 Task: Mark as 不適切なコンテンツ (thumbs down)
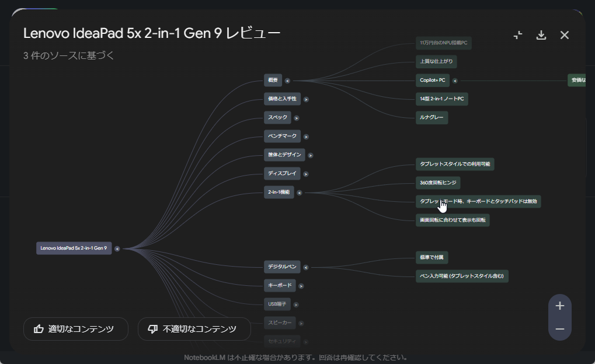click(194, 329)
